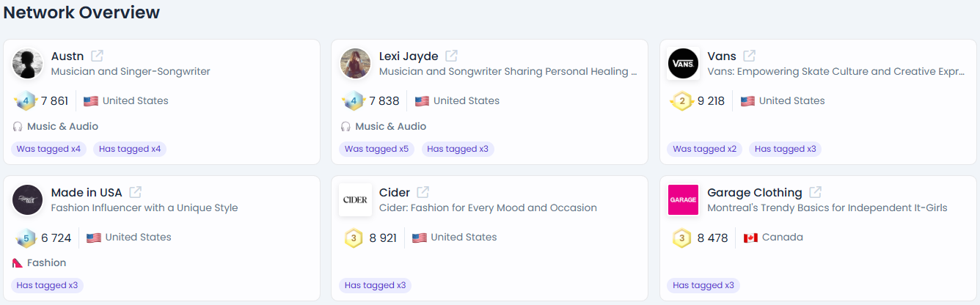This screenshot has height=305, width=980.
Task: Click 'Music & Audio' on Austn's card
Action: point(62,127)
